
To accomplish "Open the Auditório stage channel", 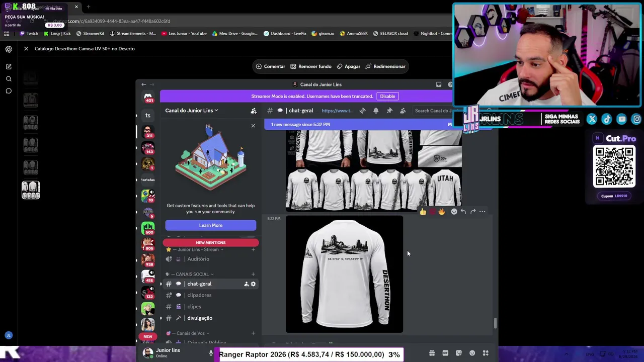I will pos(210,259).
